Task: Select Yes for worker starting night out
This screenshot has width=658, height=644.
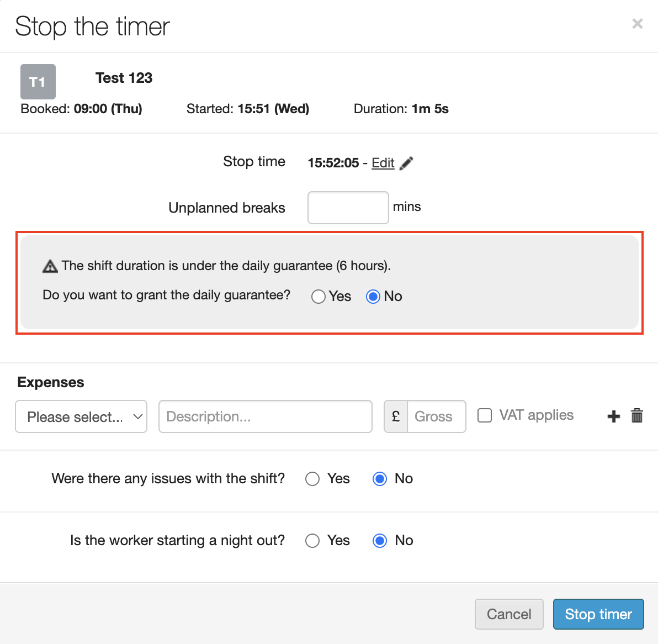Action: coord(312,541)
